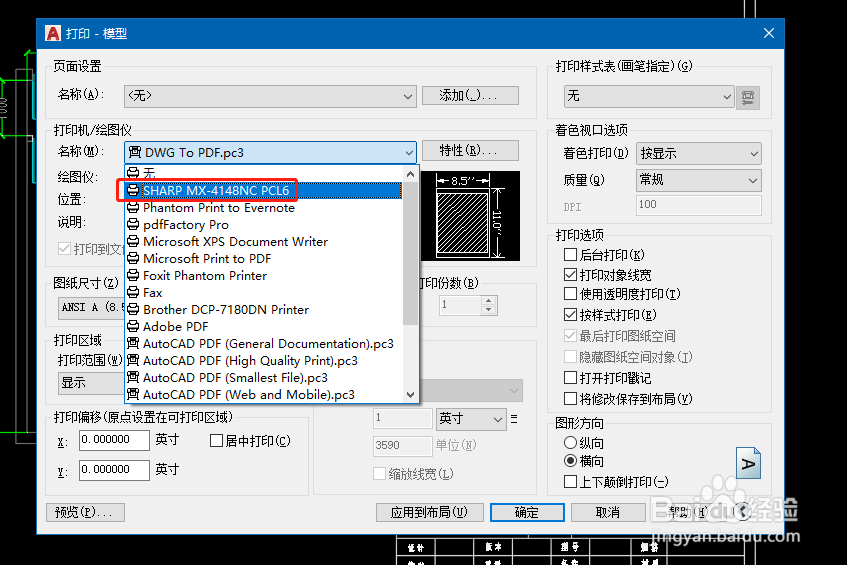Click the printer icon beside SHARP MX-4148NC PCL6
The width and height of the screenshot is (847, 565).
(x=133, y=191)
